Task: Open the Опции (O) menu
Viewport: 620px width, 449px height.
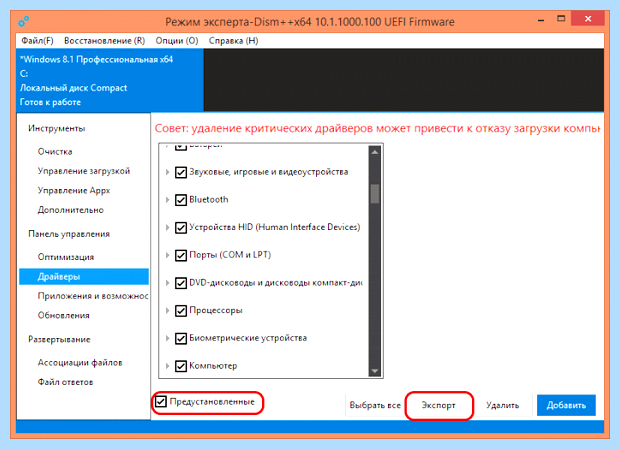Action: (x=177, y=41)
